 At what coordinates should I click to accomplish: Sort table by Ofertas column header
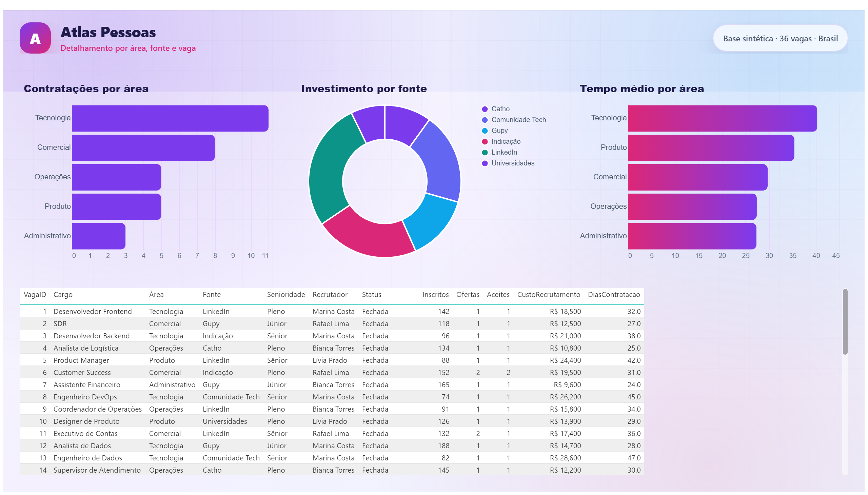tap(468, 295)
